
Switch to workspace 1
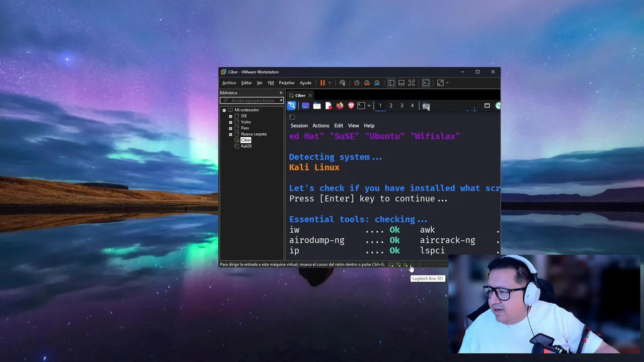[x=380, y=106]
